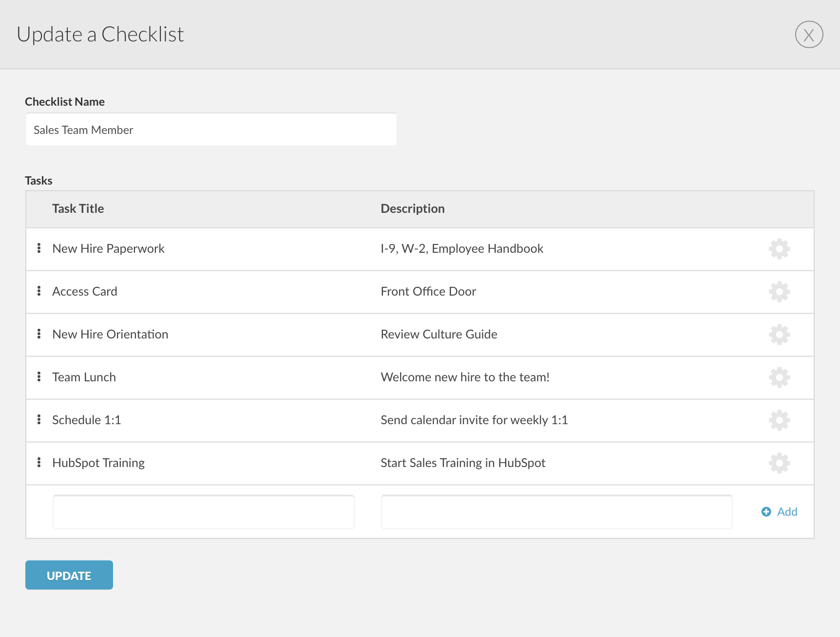The width and height of the screenshot is (840, 637).
Task: Click the Description column header
Action: 413,208
